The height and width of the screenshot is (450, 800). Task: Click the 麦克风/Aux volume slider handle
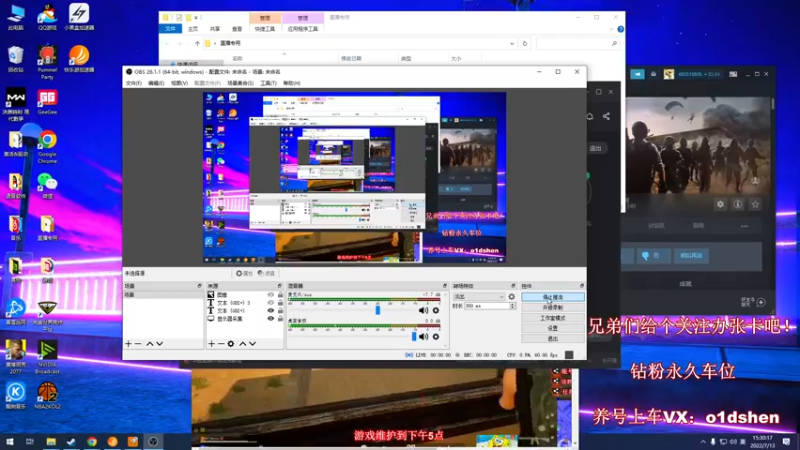[x=378, y=310]
